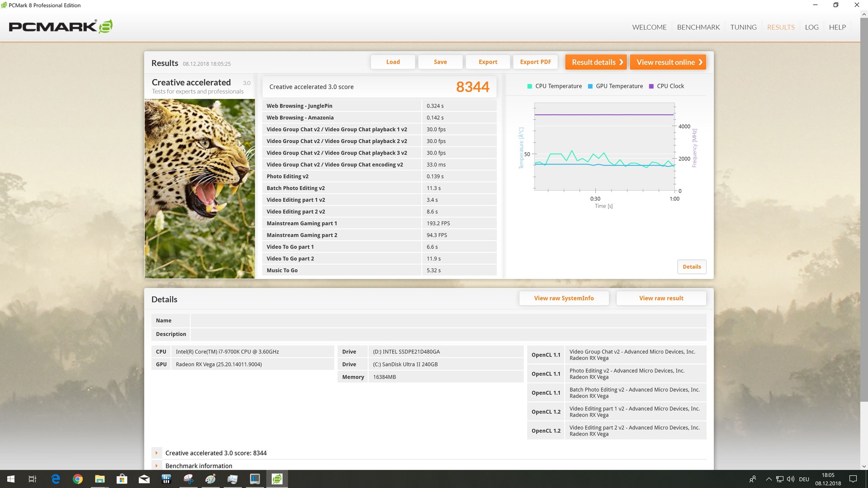Click into the Name input field
Viewport: 868px width, 488px height.
[x=448, y=320]
